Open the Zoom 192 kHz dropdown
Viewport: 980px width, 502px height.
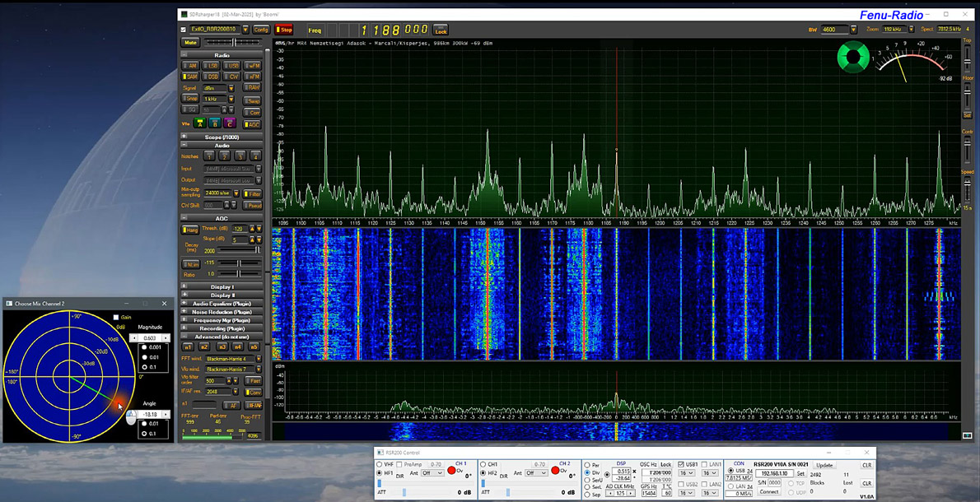pos(912,30)
